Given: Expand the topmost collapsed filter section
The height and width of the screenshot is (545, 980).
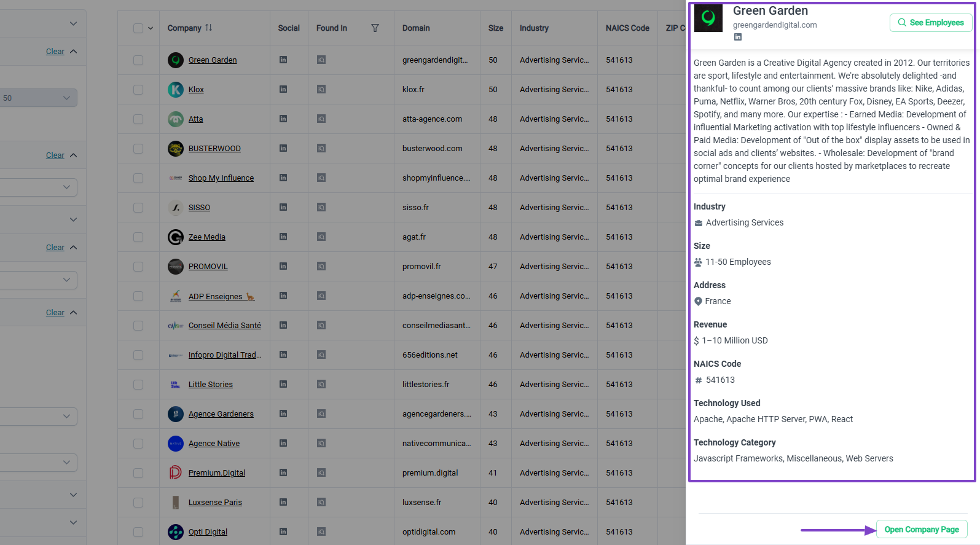Looking at the screenshot, I should [74, 24].
